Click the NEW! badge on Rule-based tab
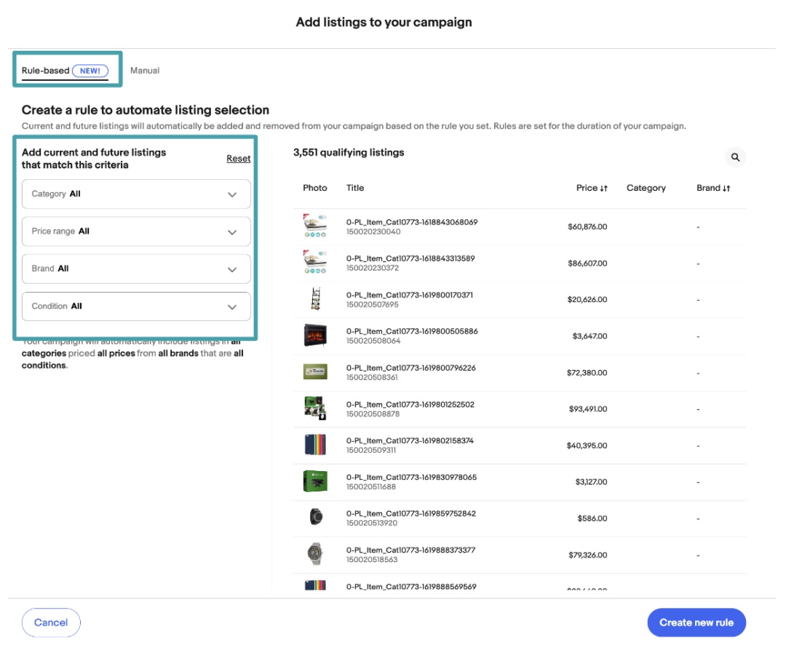This screenshot has width=786, height=672. click(90, 71)
